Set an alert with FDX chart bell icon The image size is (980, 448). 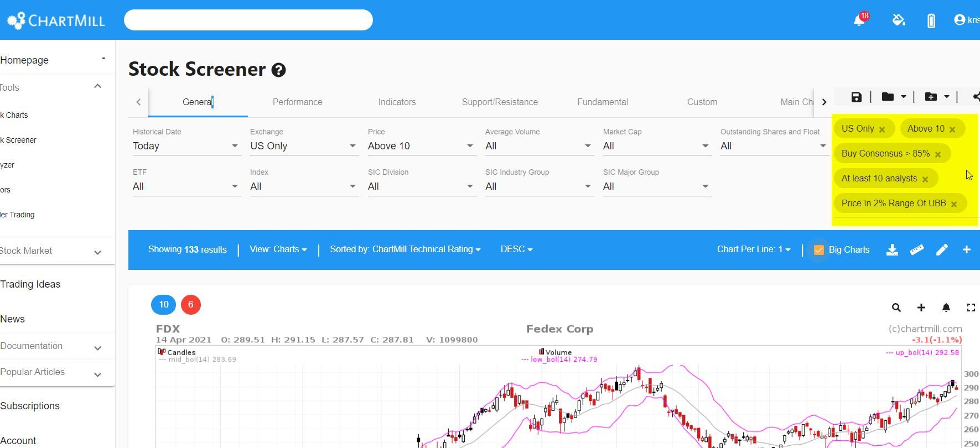click(x=946, y=308)
